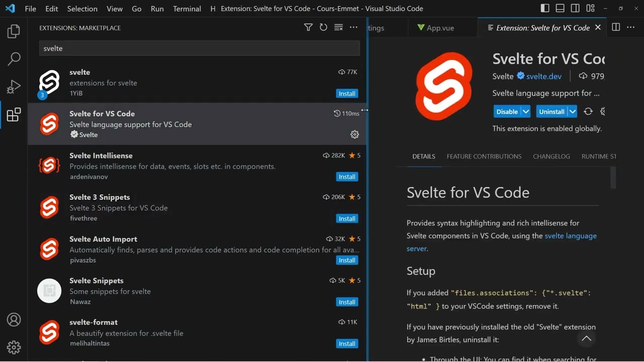Screen dimensions: 644x362
Task: Uninstall the Svelte for VS Code extension
Action: [552, 112]
